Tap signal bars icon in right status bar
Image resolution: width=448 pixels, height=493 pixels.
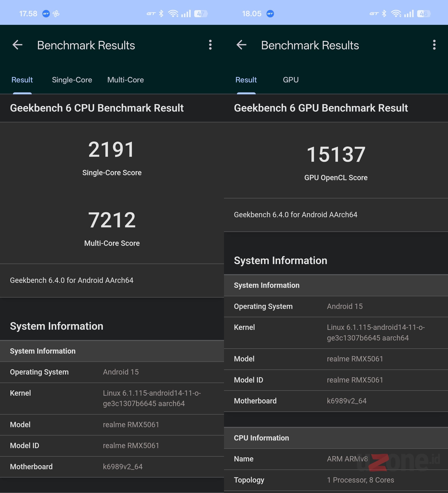[x=409, y=14]
